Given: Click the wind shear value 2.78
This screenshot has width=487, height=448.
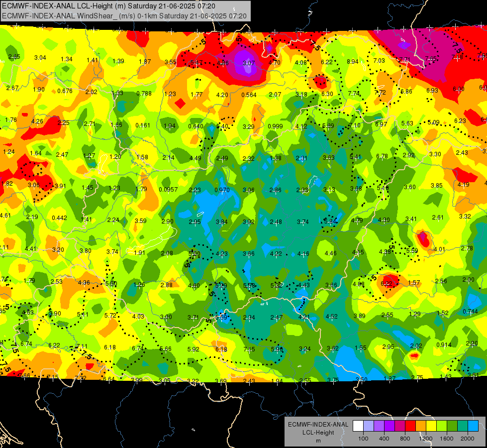Looking at the screenshot, I should pyautogui.click(x=467, y=248).
